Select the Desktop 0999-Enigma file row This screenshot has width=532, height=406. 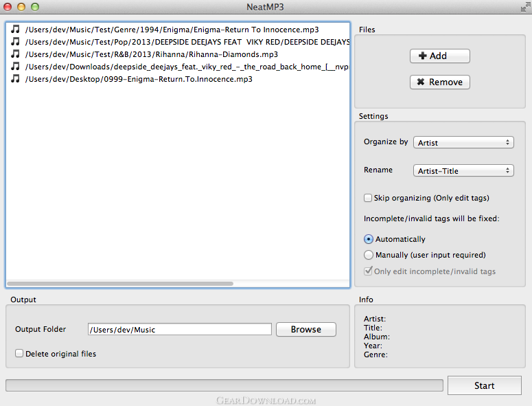(178, 79)
